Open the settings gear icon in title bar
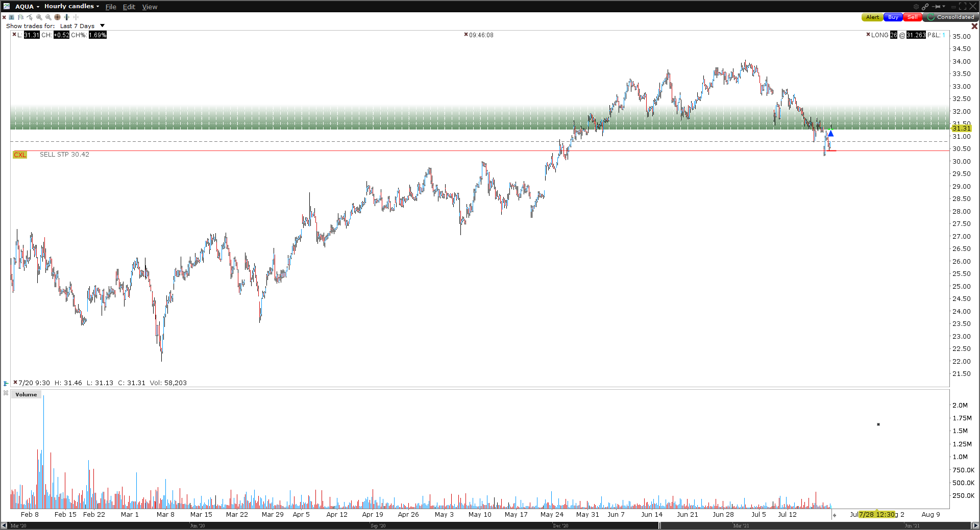 916,7
